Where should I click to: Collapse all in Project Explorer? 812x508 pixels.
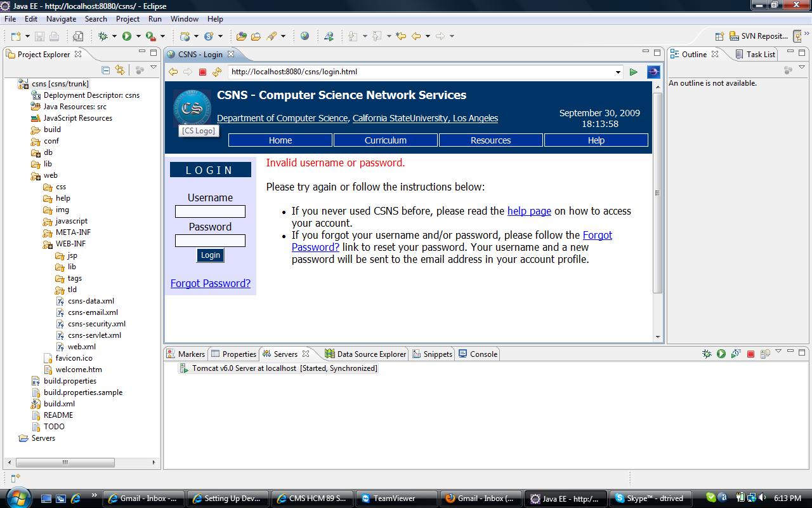pyautogui.click(x=106, y=70)
